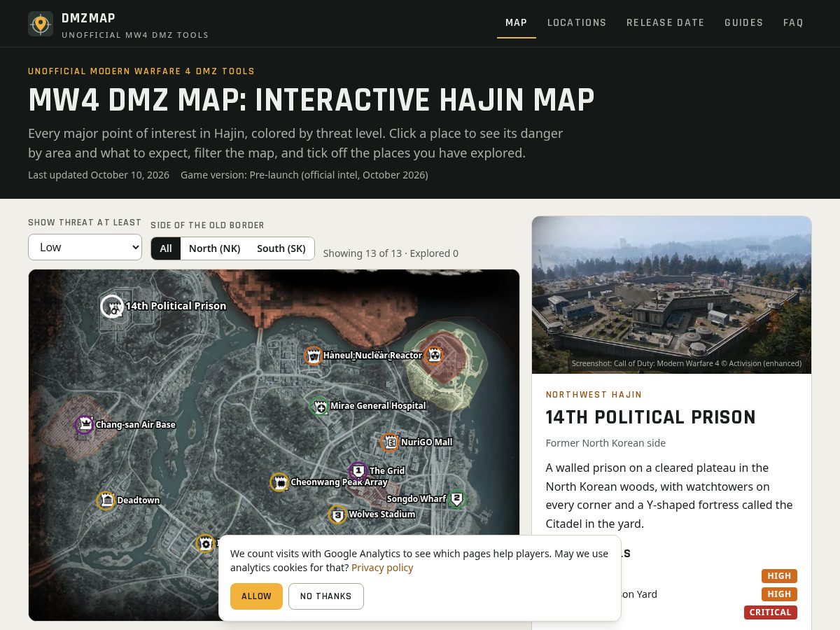Viewport: 840px width, 630px height.
Task: Click the Former North Korean side text
Action: [x=606, y=443]
